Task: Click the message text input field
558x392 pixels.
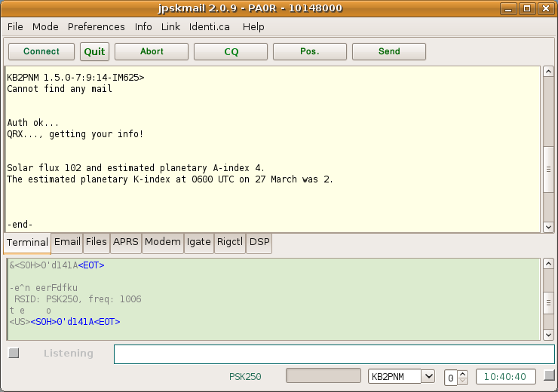Action: click(334, 354)
